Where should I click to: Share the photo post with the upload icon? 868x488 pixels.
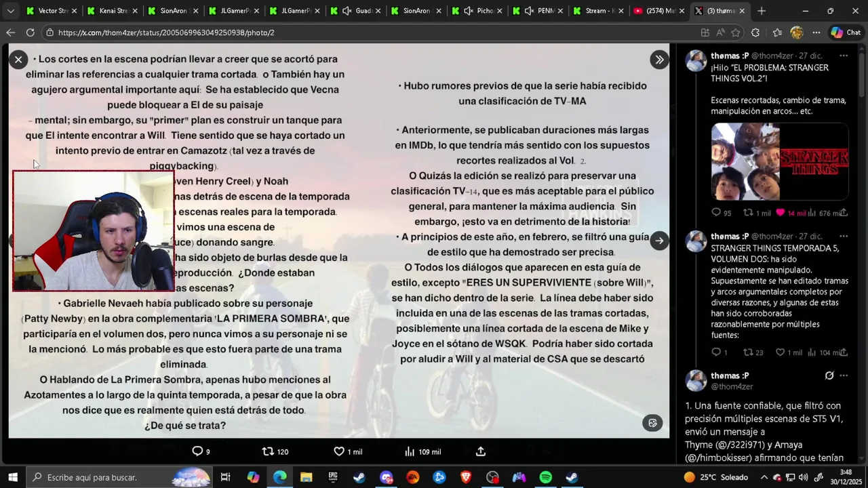[481, 451]
